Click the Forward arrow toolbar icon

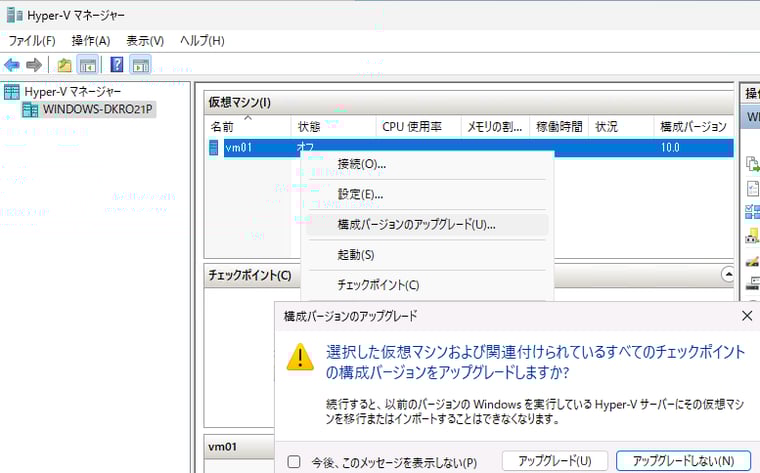[x=33, y=64]
